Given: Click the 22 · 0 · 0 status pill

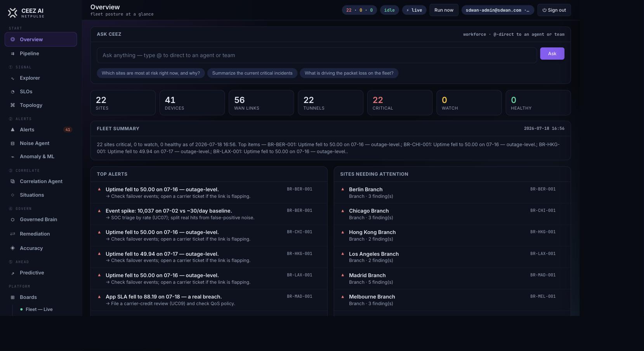Looking at the screenshot, I should click(x=359, y=10).
